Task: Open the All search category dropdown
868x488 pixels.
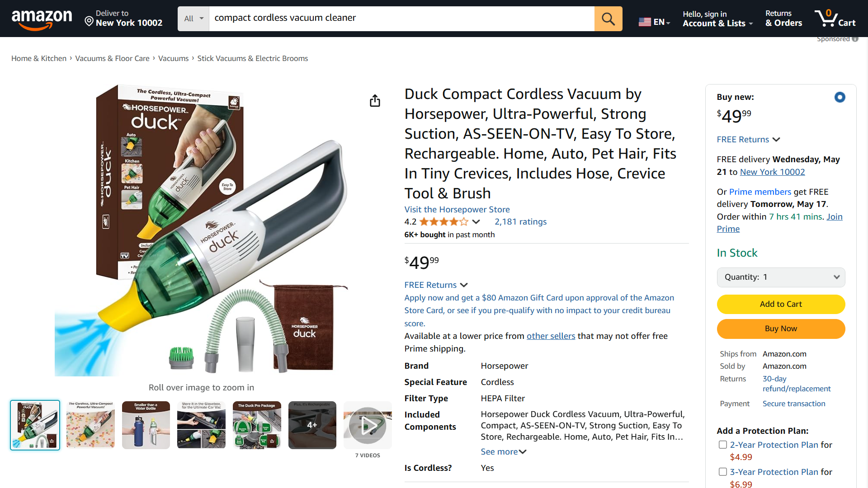Action: click(193, 19)
